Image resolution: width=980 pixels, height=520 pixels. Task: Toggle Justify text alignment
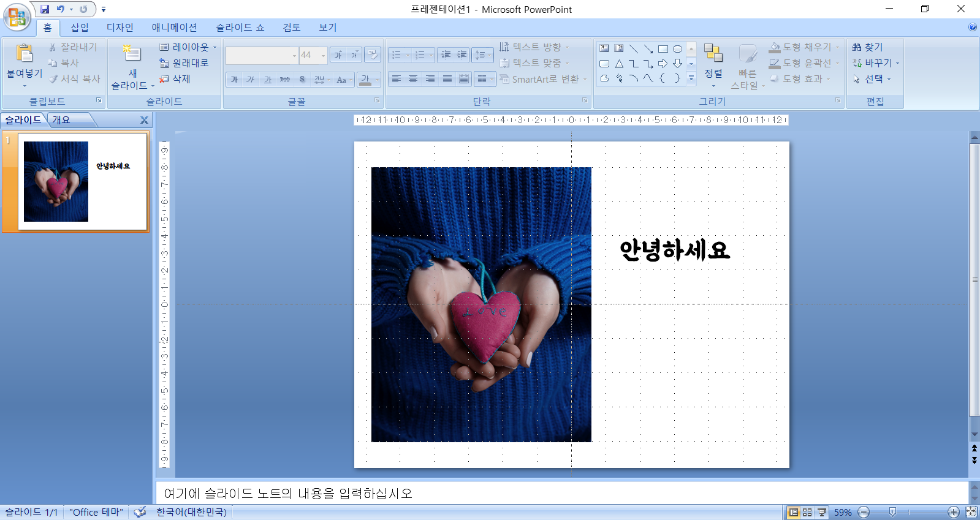tap(447, 79)
